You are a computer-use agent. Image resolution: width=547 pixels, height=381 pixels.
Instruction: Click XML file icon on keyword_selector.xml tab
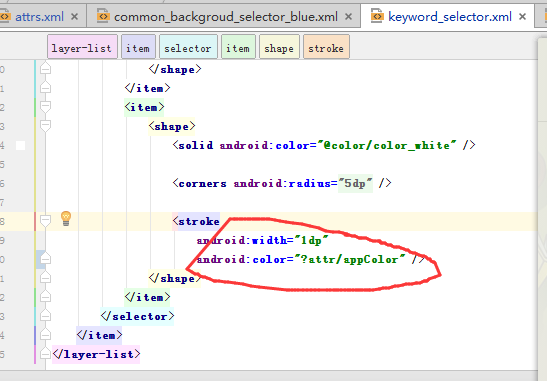377,16
